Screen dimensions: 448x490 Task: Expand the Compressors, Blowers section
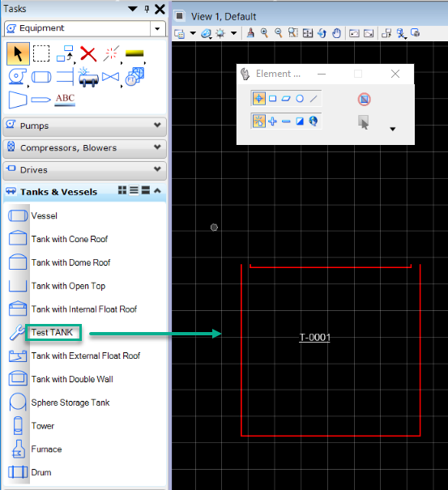tap(84, 147)
